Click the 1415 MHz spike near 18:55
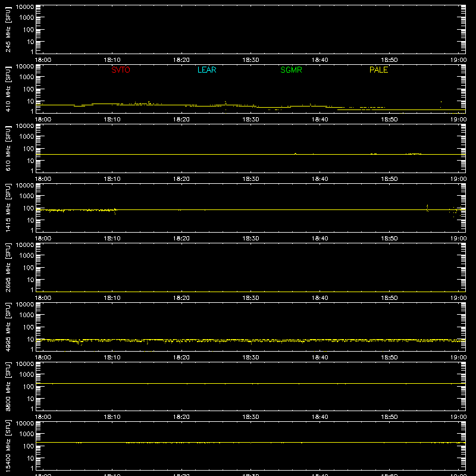Screen dimensions: 476x476 click(x=427, y=208)
